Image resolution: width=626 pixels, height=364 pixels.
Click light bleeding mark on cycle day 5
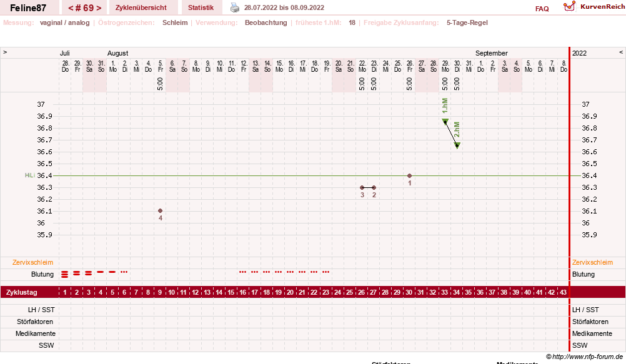[x=112, y=272]
